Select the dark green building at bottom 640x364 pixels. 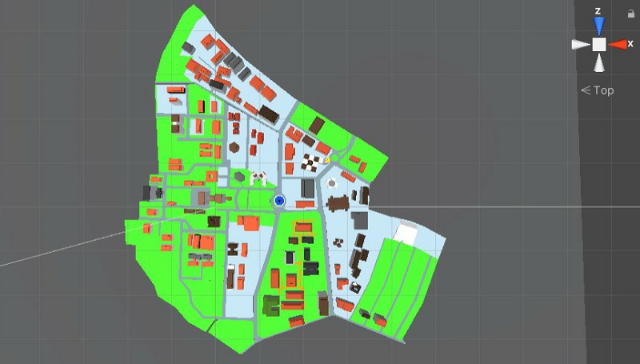click(x=271, y=305)
